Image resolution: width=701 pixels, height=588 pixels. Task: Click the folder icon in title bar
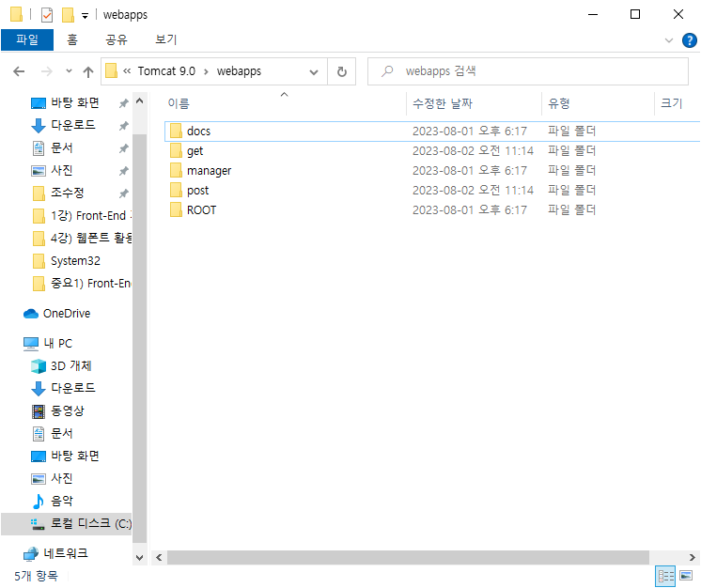16,15
